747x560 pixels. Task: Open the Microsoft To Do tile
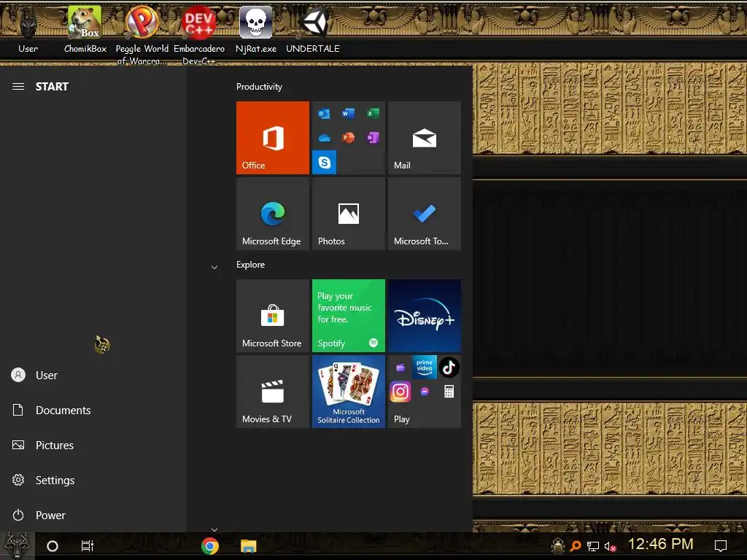425,214
